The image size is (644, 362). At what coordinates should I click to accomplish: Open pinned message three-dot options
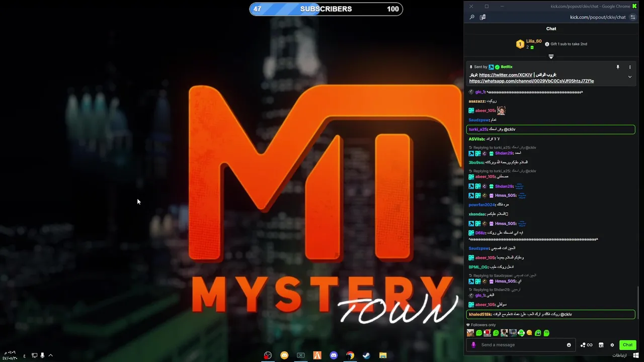[629, 67]
